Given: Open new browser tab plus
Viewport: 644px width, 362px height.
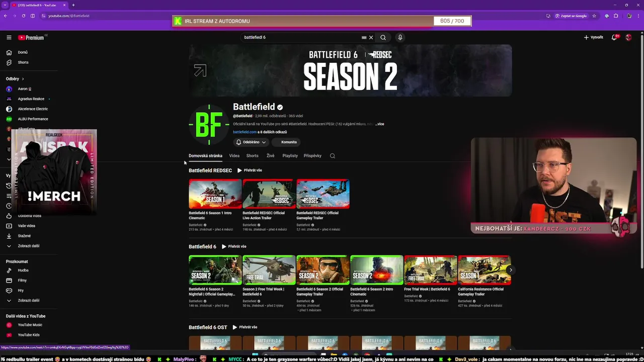Looking at the screenshot, I should click(x=73, y=5).
